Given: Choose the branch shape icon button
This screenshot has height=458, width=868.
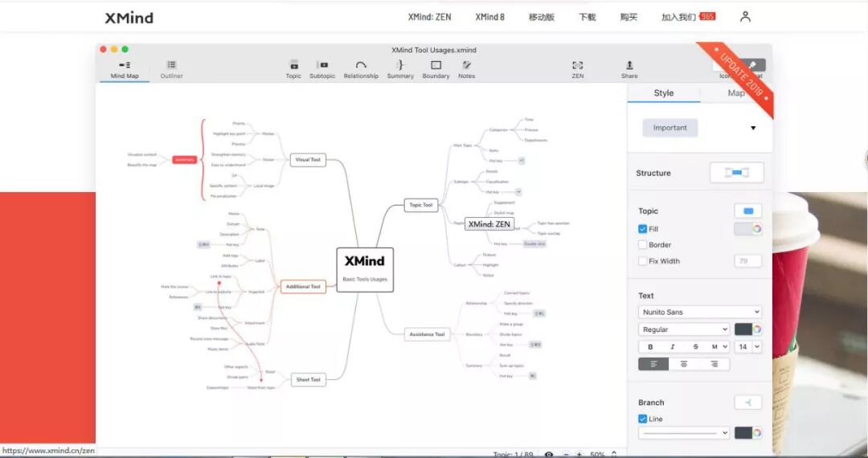Looking at the screenshot, I should pos(748,403).
